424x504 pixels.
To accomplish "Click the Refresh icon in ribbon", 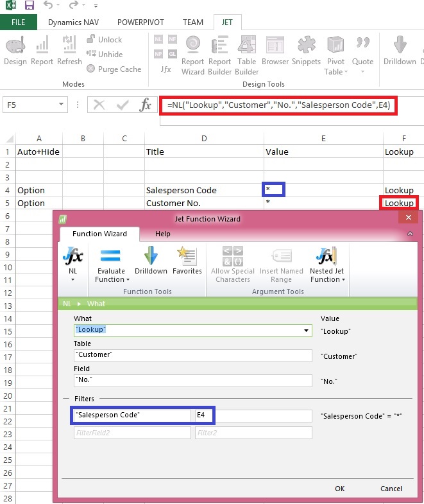I will click(69, 50).
